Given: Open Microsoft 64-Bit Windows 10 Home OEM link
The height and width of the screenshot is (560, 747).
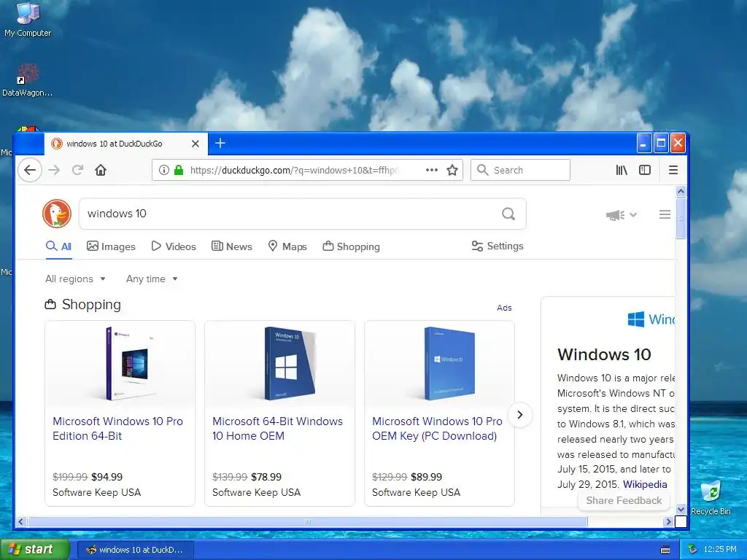Looking at the screenshot, I should (277, 429).
